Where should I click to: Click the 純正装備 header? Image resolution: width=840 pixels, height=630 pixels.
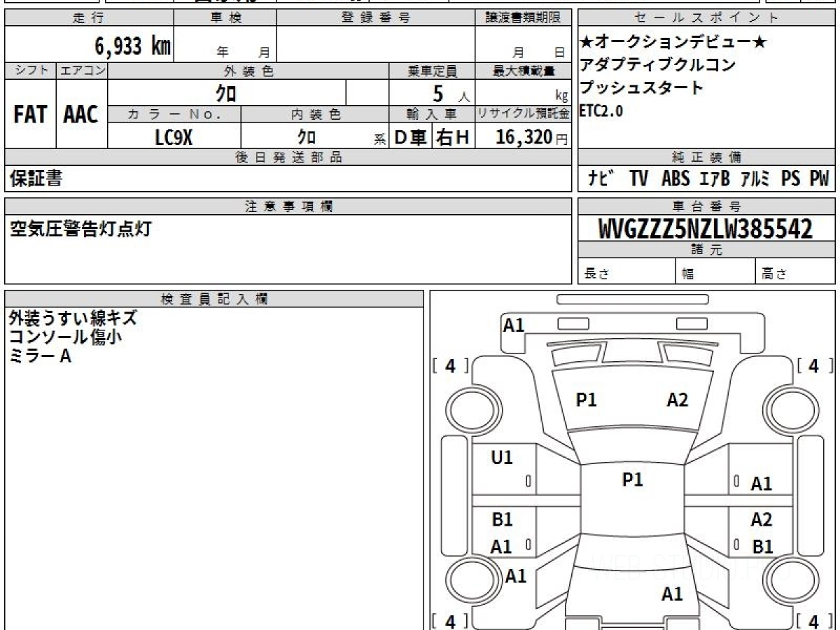(x=706, y=157)
